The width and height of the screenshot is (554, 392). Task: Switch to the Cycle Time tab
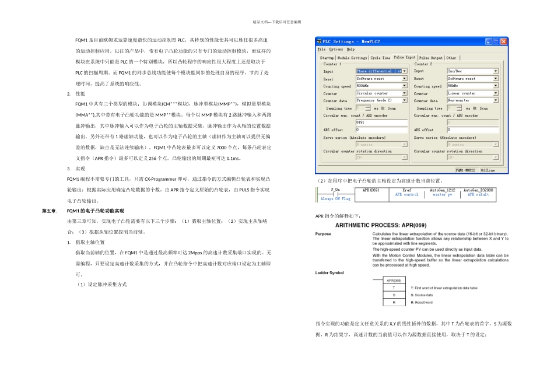point(380,58)
